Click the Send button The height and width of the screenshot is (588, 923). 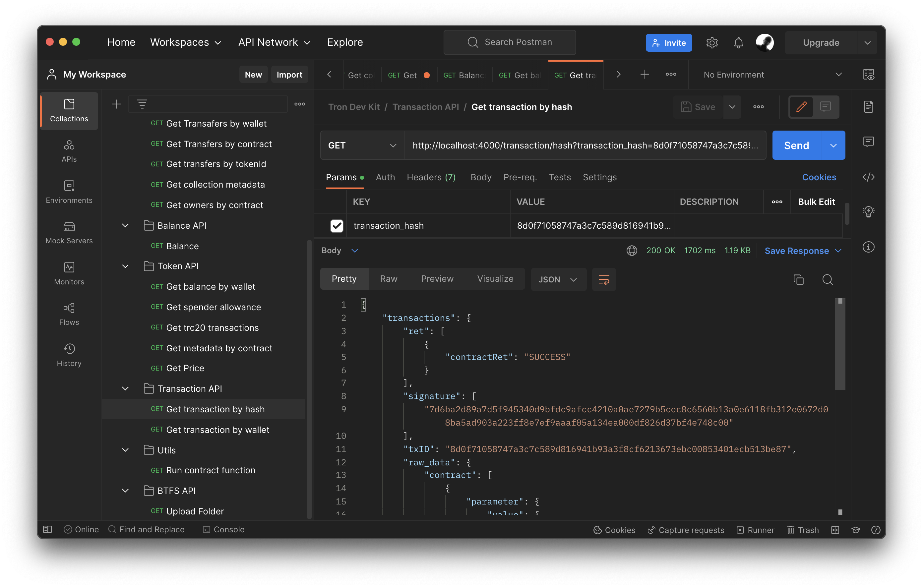pos(796,146)
